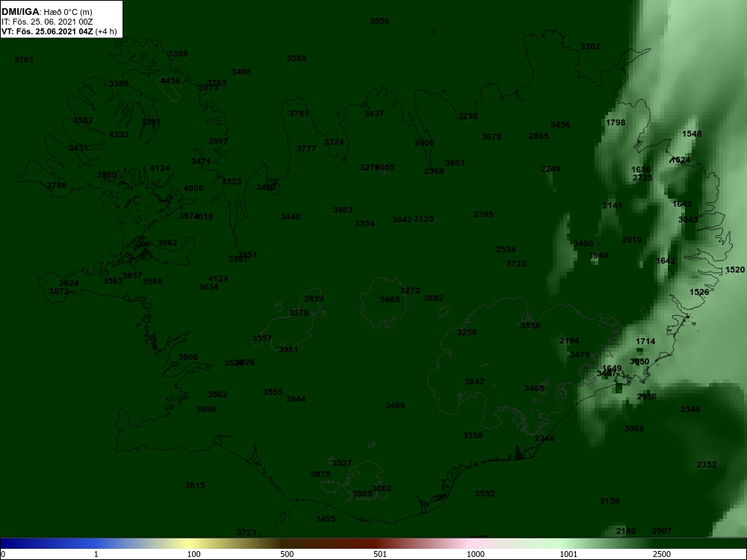Click the map value 3431
The width and height of the screenshot is (747, 560).
78,148
